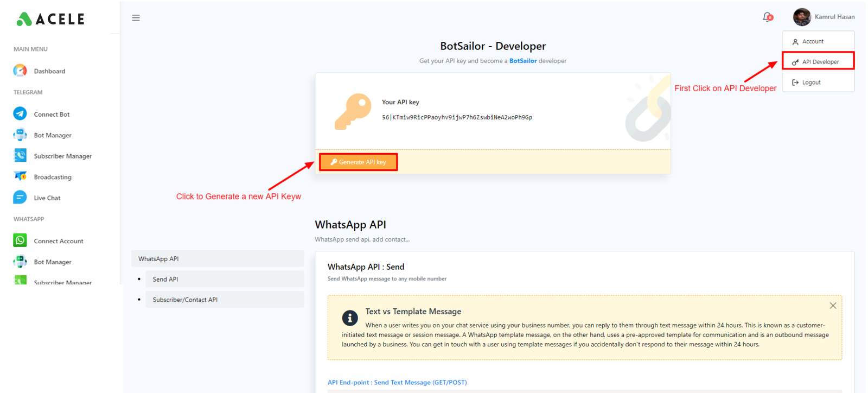Click the Broadcasting megaphone icon
The width and height of the screenshot is (868, 393).
(x=20, y=176)
